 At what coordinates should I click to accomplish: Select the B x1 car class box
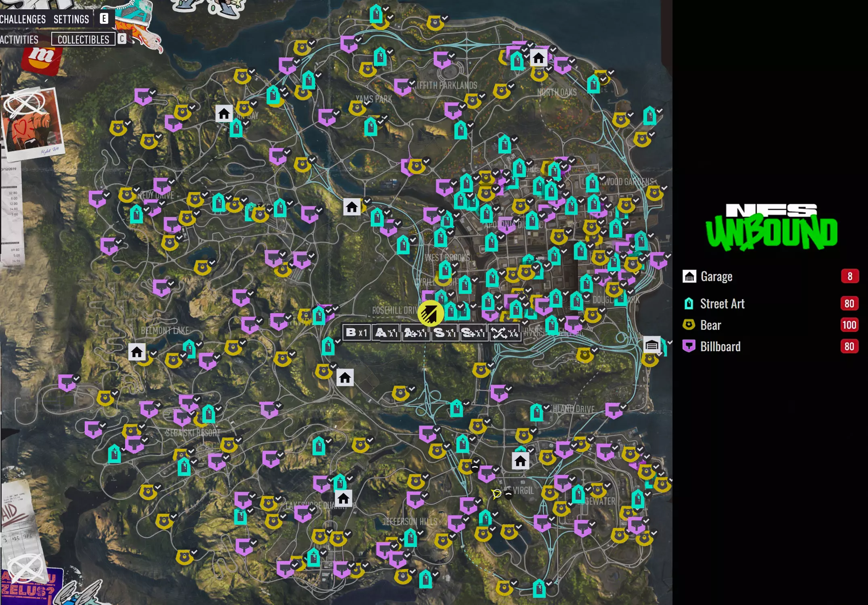tap(356, 333)
